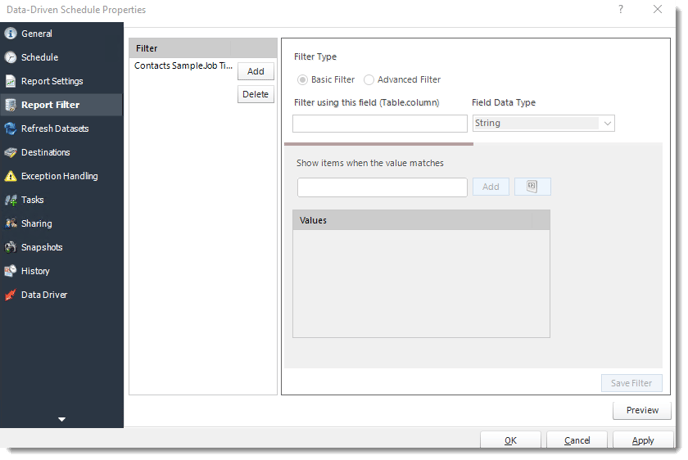Click the OK button

tap(510, 440)
